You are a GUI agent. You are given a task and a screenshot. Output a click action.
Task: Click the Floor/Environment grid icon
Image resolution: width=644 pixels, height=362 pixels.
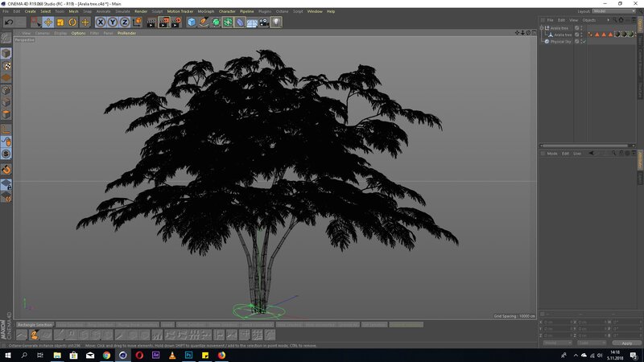[x=252, y=23]
